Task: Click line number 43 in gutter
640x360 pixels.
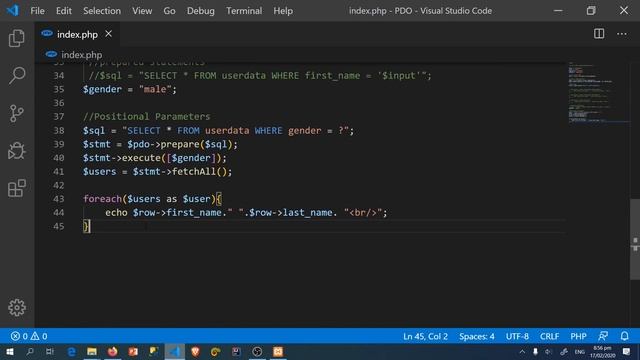Action: [x=59, y=199]
